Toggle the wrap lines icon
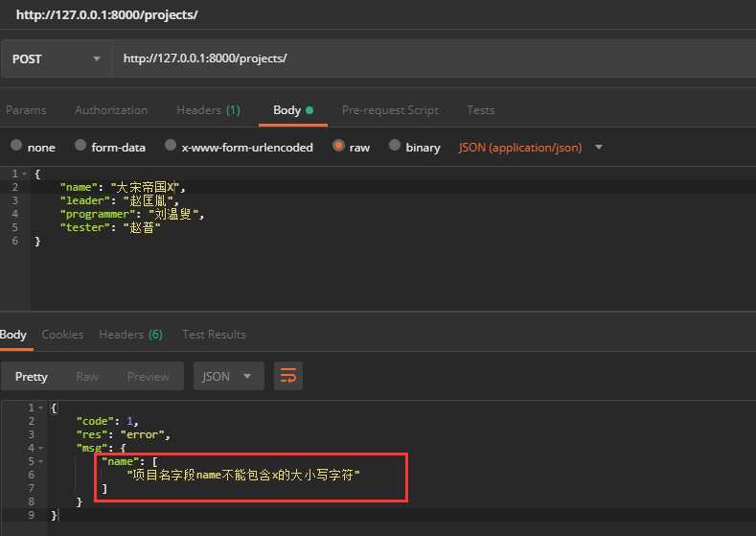The image size is (756, 536). 288,376
